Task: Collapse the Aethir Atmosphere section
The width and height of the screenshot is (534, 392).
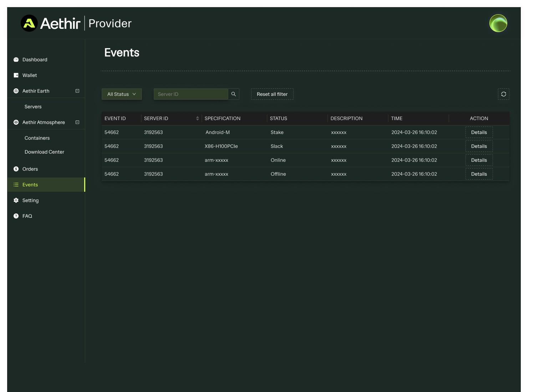Action: tap(77, 123)
